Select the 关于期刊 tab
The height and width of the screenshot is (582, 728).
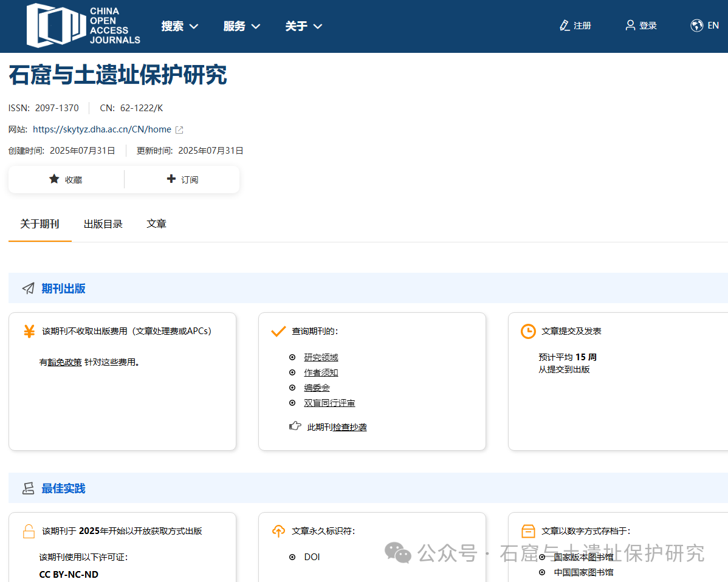[x=39, y=224]
